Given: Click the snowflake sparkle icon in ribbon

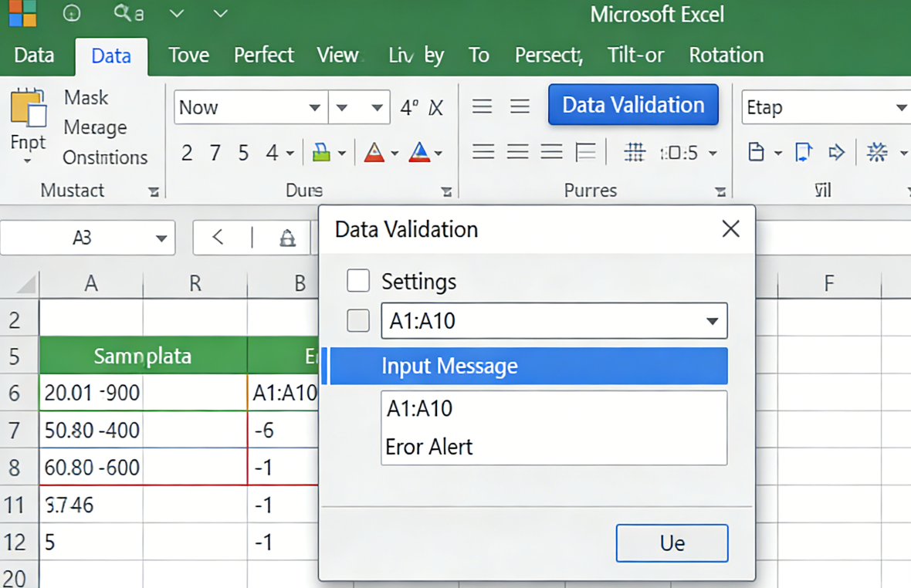Looking at the screenshot, I should (877, 153).
